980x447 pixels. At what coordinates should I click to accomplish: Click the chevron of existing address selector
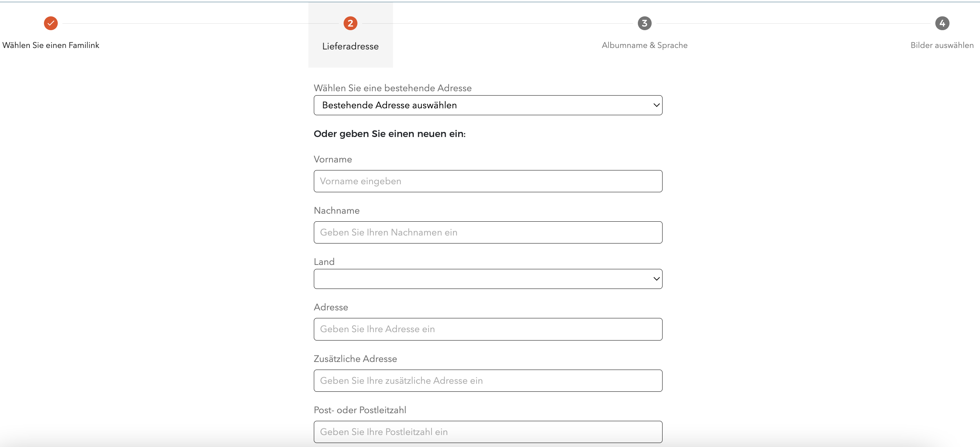656,105
